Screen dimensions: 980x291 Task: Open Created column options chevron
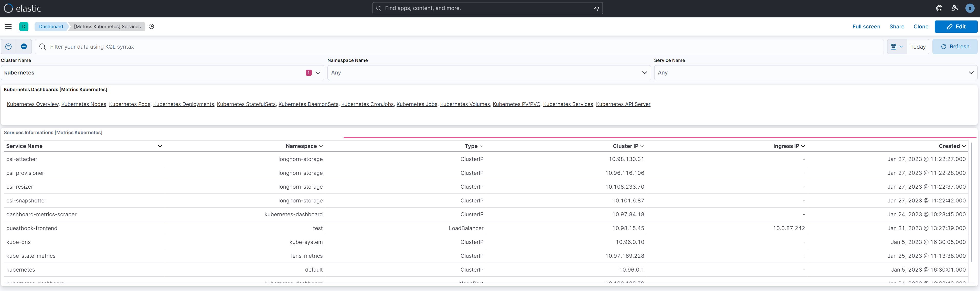964,146
